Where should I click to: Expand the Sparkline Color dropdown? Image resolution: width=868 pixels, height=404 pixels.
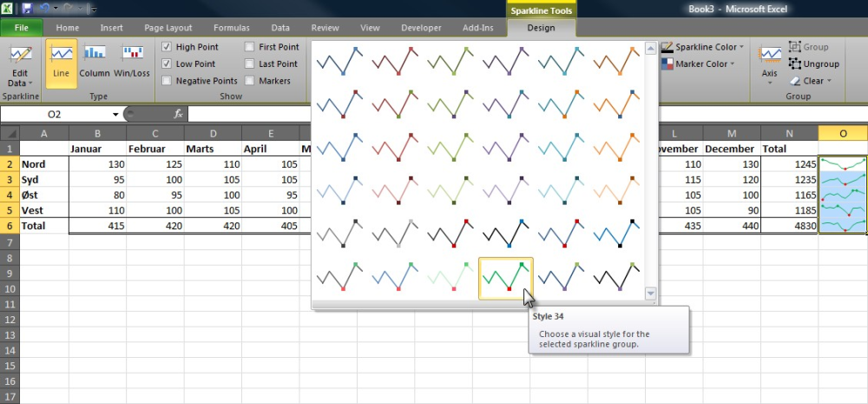tap(703, 47)
